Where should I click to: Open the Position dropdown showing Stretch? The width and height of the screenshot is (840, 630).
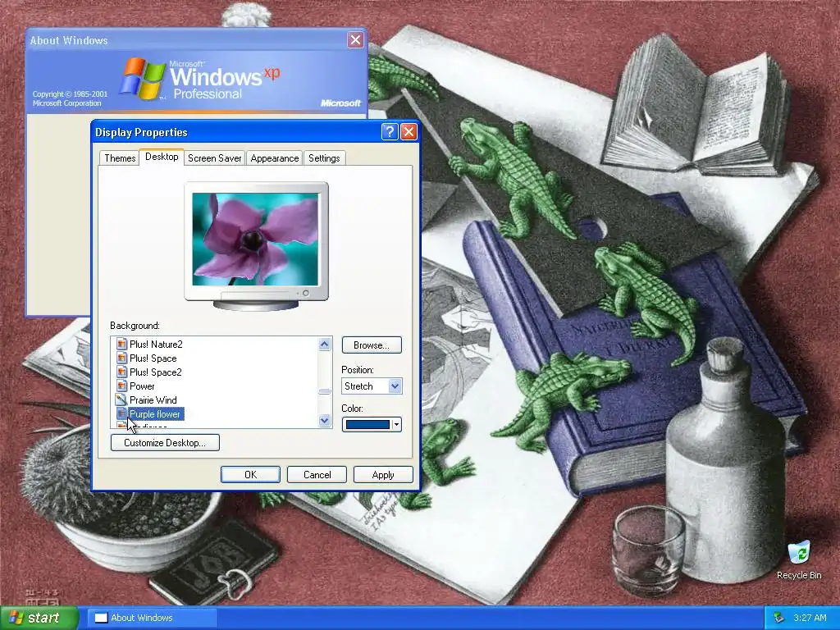pos(372,386)
